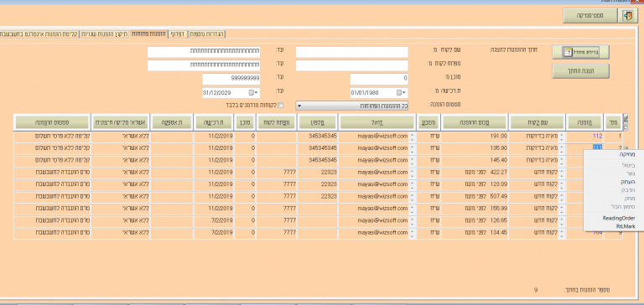Switch to the הגדרות נוספות tab
Screen dimensions: 644x305
pyautogui.click(x=207, y=34)
